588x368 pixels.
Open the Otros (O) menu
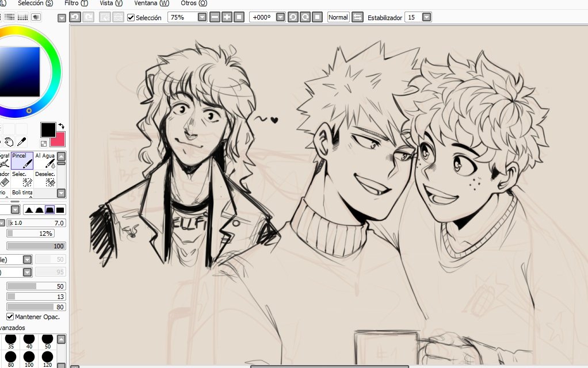click(x=194, y=3)
